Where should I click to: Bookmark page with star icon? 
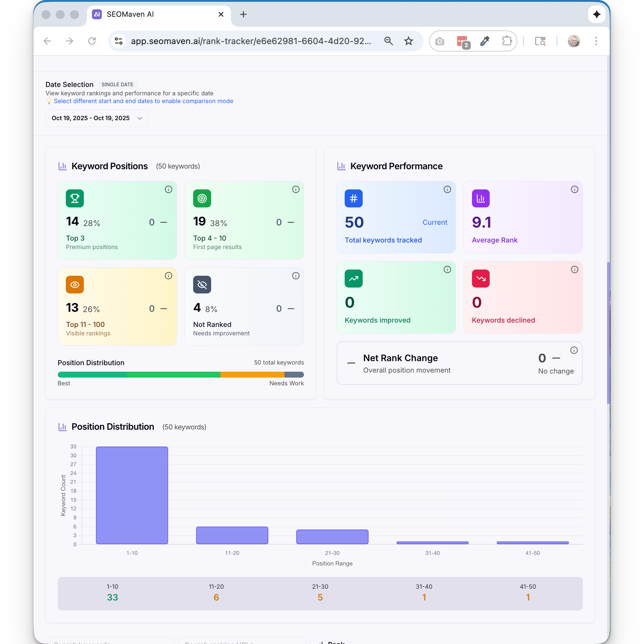[x=408, y=41]
